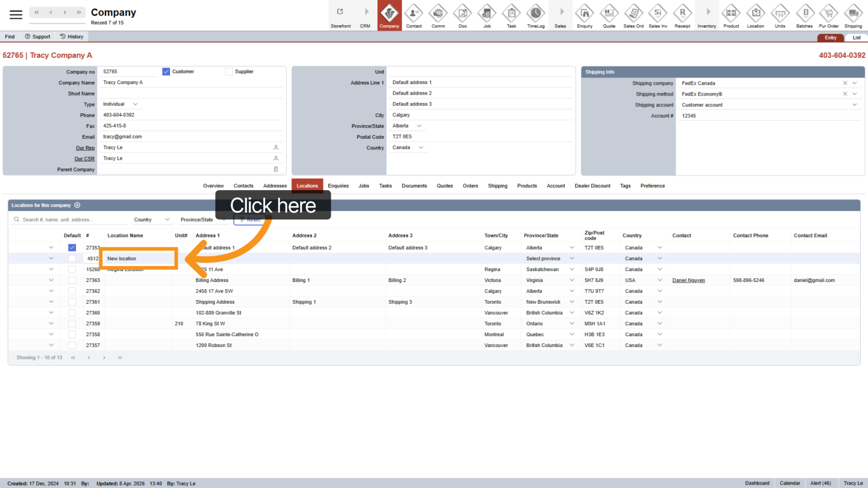868x488 pixels.
Task: Open the Support link
Action: pos(38,37)
